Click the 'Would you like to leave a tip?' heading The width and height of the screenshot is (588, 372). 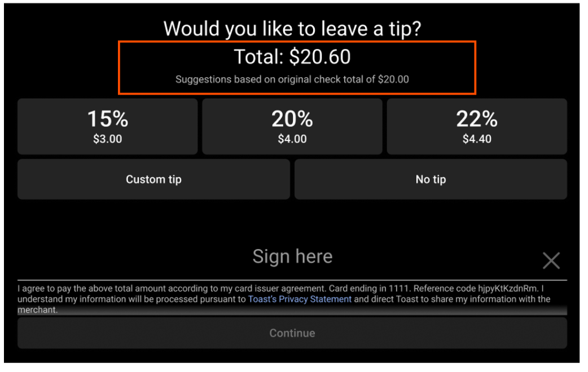click(x=292, y=28)
